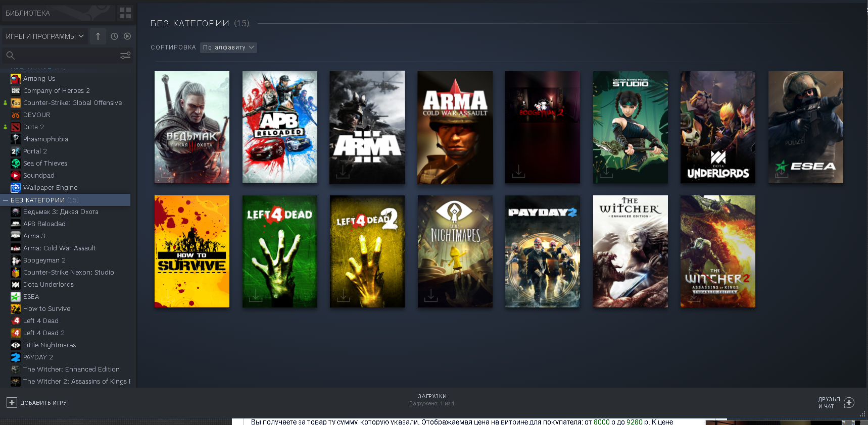The width and height of the screenshot is (868, 425).
Task: Select Ведьмак 3: Дикая Охота entry
Action: click(61, 212)
